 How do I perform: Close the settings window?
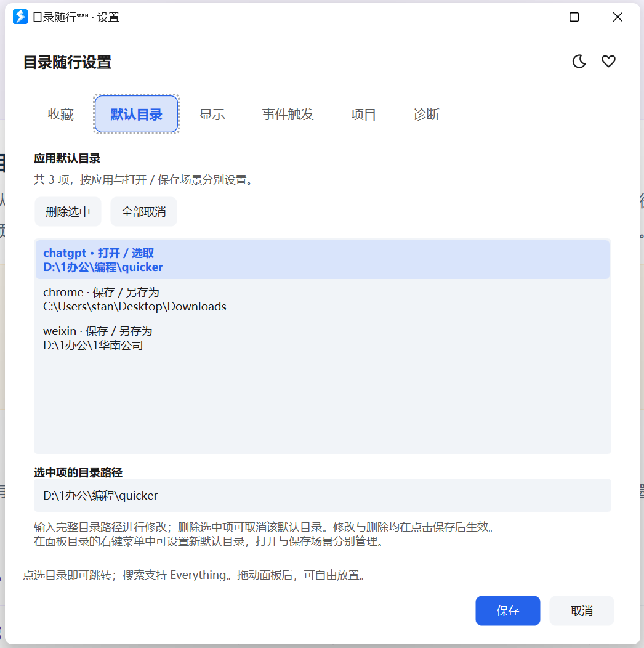[x=618, y=17]
